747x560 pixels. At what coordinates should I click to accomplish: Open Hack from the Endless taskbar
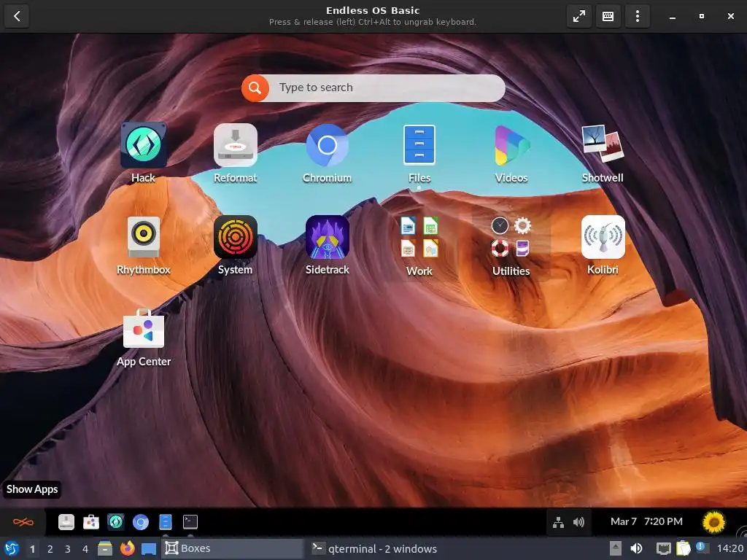pyautogui.click(x=116, y=522)
